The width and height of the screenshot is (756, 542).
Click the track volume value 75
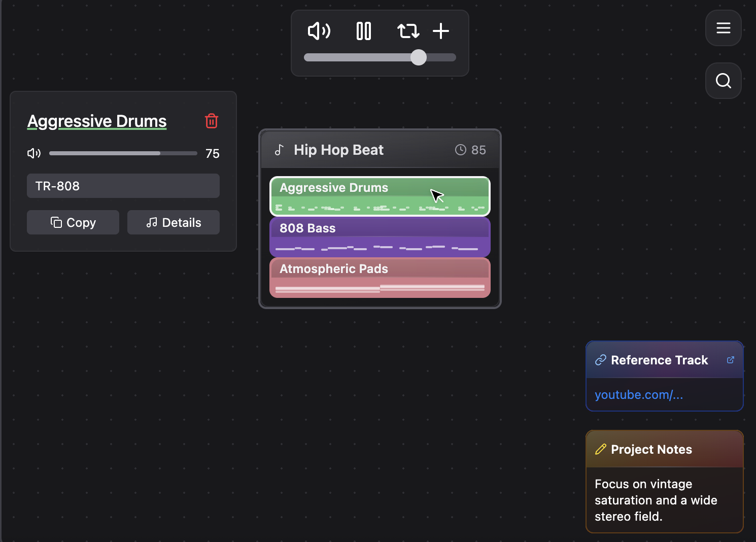tap(213, 154)
